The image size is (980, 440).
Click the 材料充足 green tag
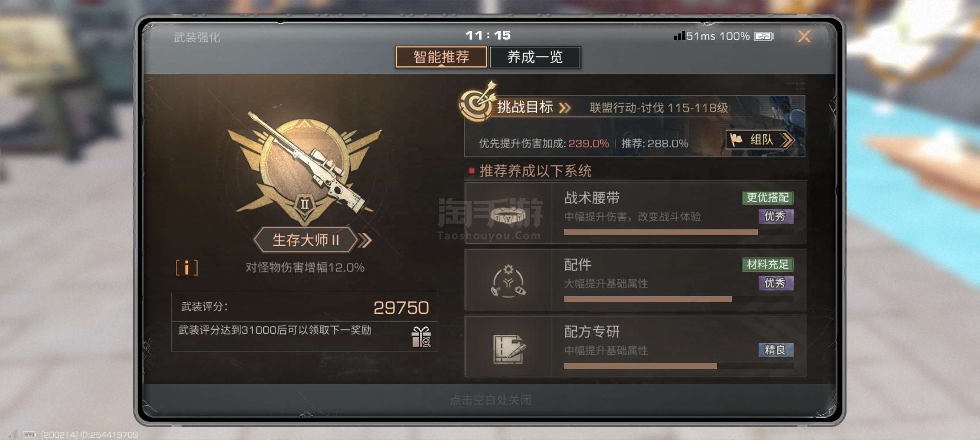pos(768,264)
